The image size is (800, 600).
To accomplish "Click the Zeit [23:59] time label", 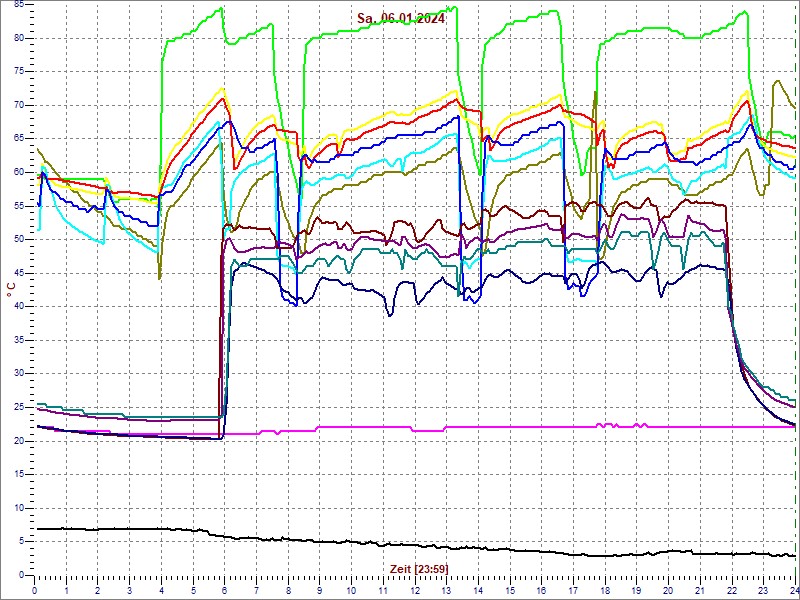I will [419, 568].
